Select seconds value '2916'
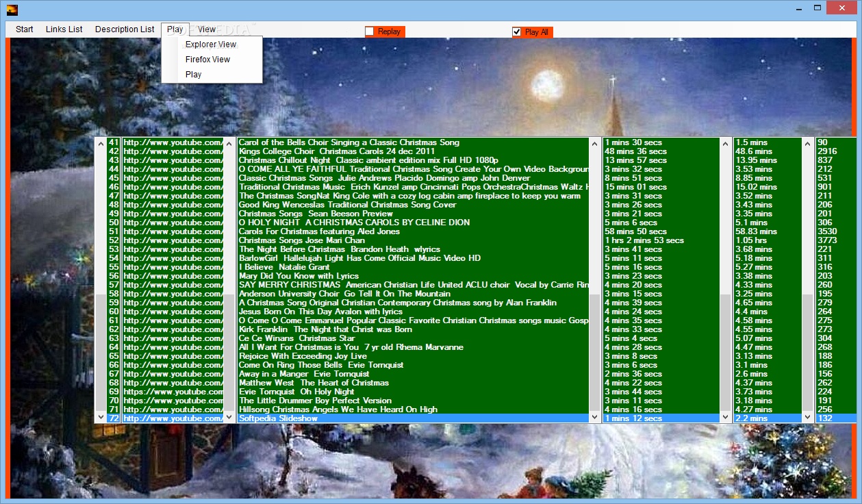 (x=837, y=151)
